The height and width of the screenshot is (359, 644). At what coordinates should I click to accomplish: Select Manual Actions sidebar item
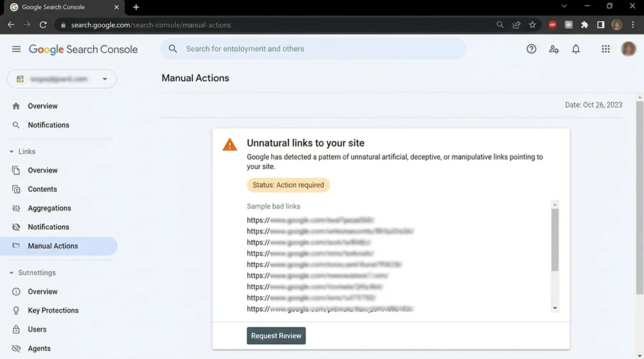[59, 246]
